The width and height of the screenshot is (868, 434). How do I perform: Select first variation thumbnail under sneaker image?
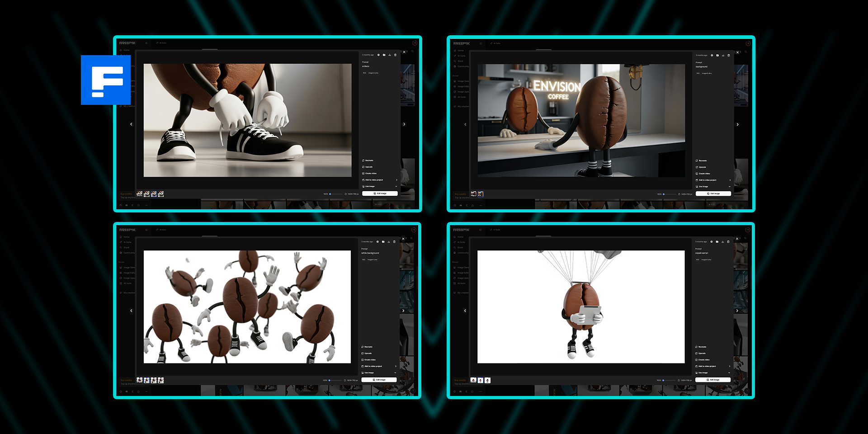pos(140,194)
